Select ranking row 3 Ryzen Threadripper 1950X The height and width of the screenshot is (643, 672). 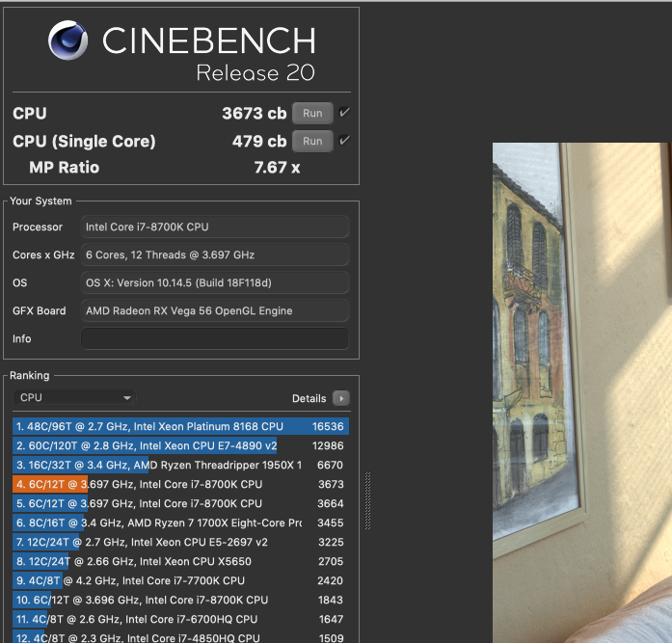[180, 465]
